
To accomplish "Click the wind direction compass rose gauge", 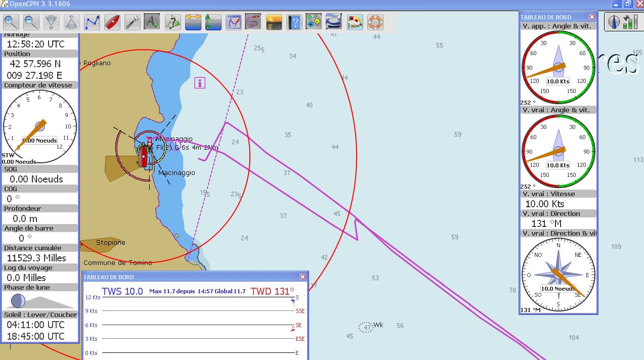I will (559, 275).
